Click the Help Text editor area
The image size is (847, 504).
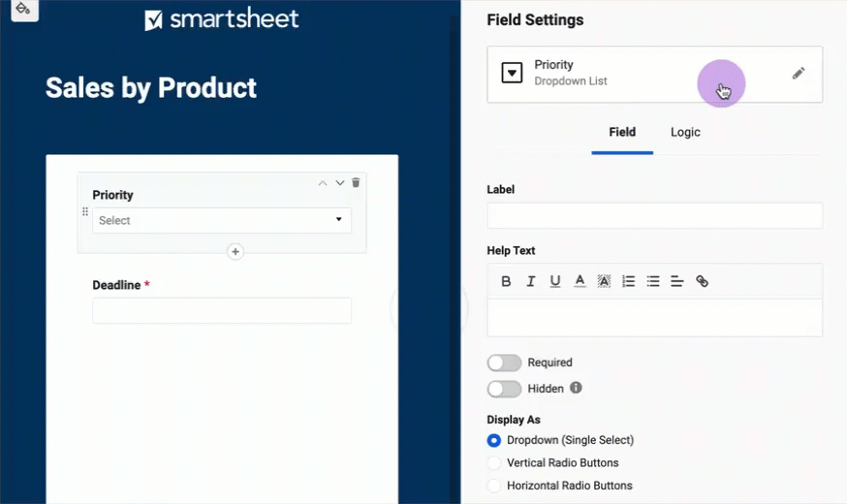655,318
